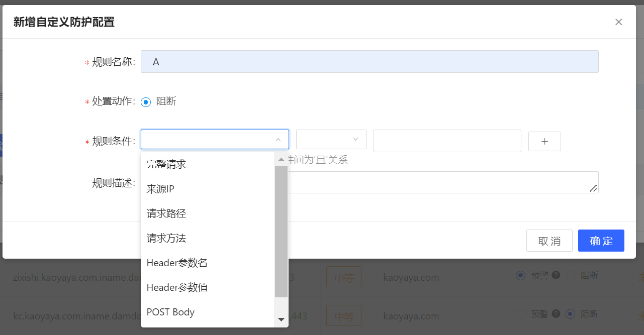644x335 pixels.
Task: Click the 中等 tag in kc.kaoyaya row
Action: [344, 316]
